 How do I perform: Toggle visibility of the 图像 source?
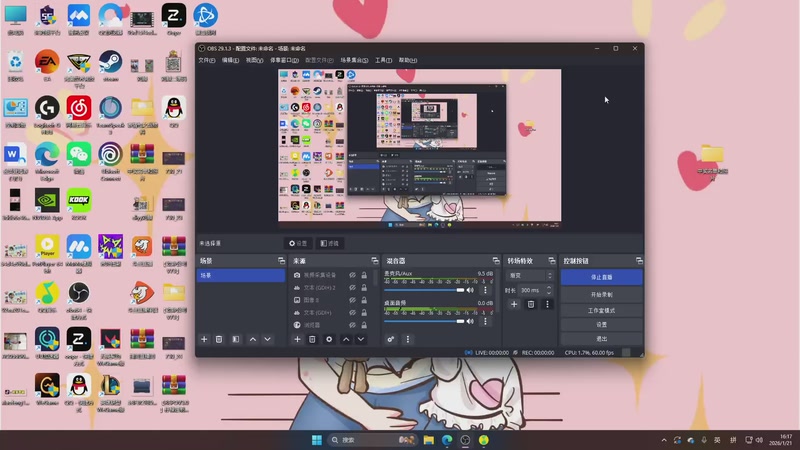pyautogui.click(x=353, y=300)
